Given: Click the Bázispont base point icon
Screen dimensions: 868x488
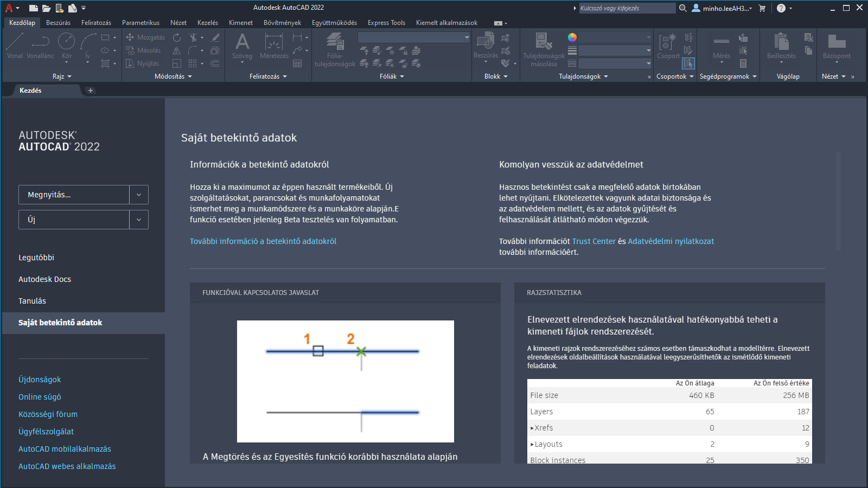Looking at the screenshot, I should point(837,41).
